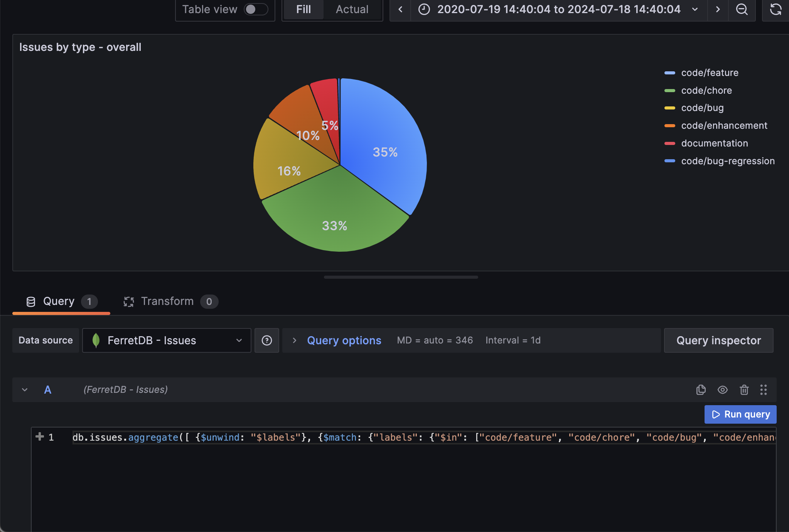Open the FerretDB - Issues data source dropdown
This screenshot has height=532, width=789.
click(x=167, y=340)
